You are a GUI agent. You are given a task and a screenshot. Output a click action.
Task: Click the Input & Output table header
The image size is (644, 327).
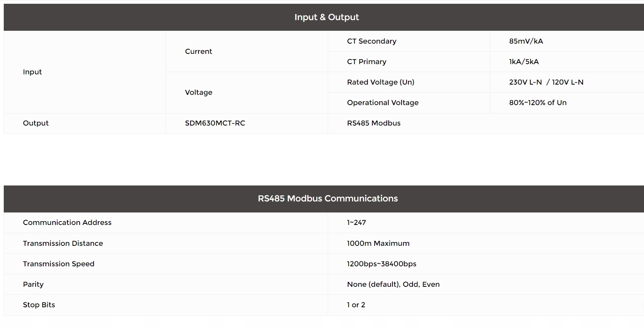pyautogui.click(x=327, y=17)
